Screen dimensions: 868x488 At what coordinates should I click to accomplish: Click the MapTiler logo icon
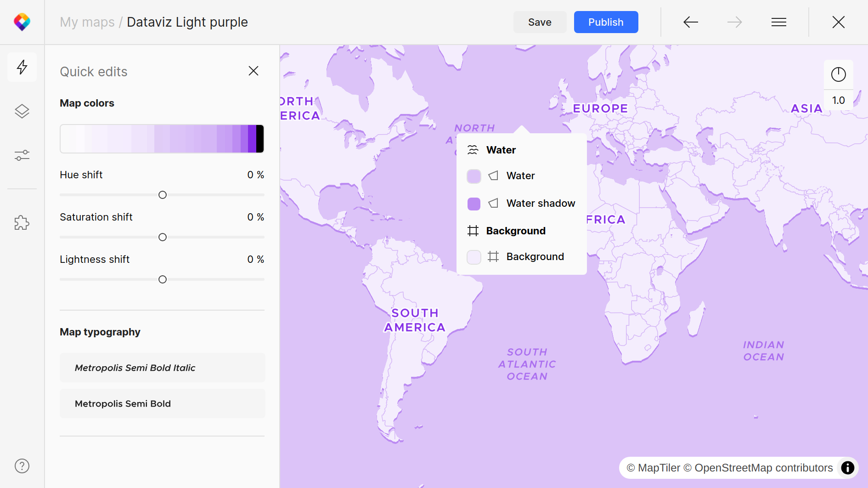click(x=22, y=22)
